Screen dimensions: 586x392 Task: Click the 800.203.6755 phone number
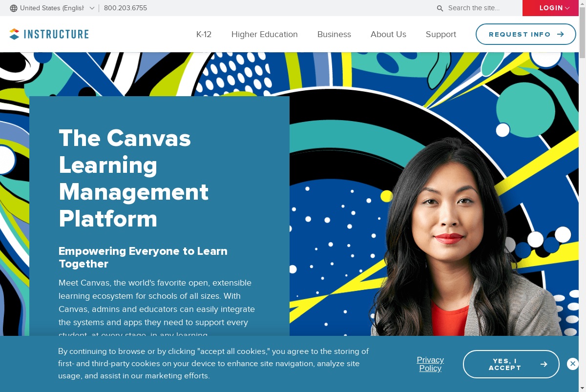[126, 8]
